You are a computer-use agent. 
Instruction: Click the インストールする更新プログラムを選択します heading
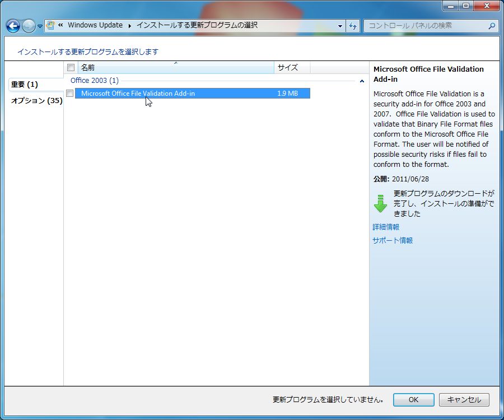tap(88, 52)
